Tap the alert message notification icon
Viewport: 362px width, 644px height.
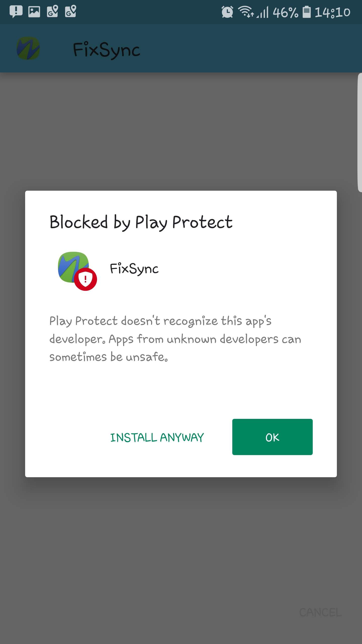coord(16,12)
